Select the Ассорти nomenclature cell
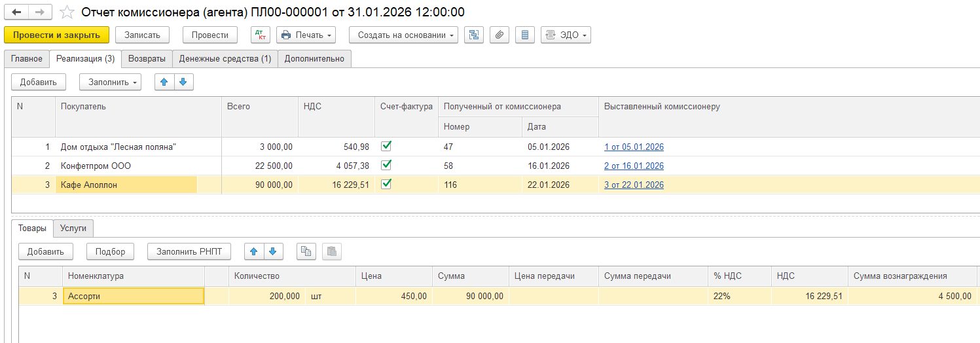Viewport: 980px width, 343px height. coord(133,296)
